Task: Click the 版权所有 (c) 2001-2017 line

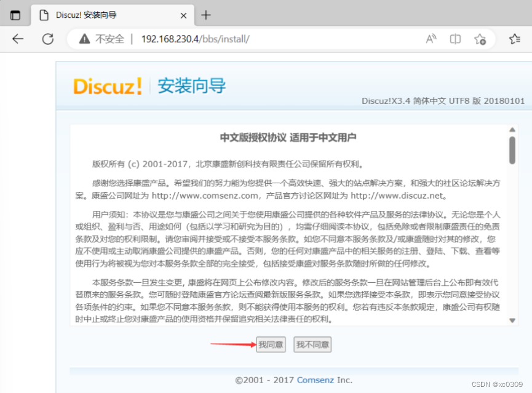Action: [x=228, y=164]
